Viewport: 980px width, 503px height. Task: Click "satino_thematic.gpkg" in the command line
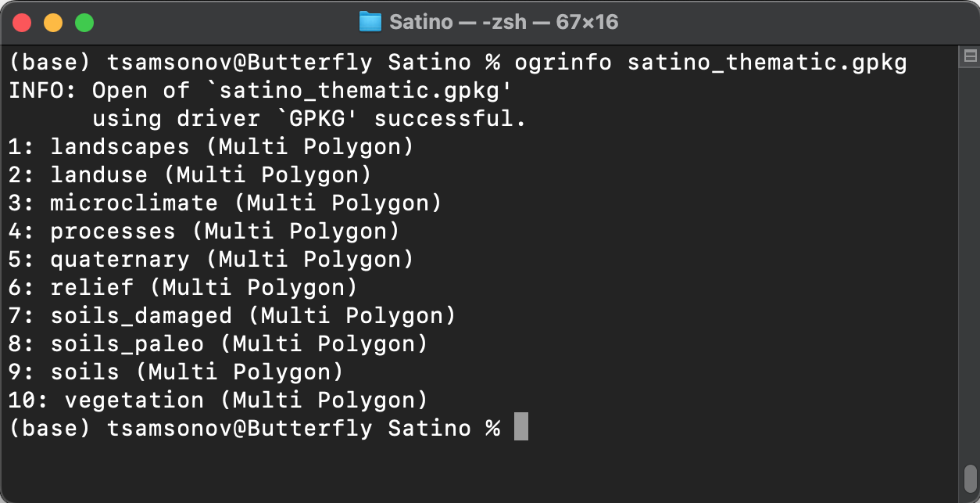pyautogui.click(x=767, y=63)
